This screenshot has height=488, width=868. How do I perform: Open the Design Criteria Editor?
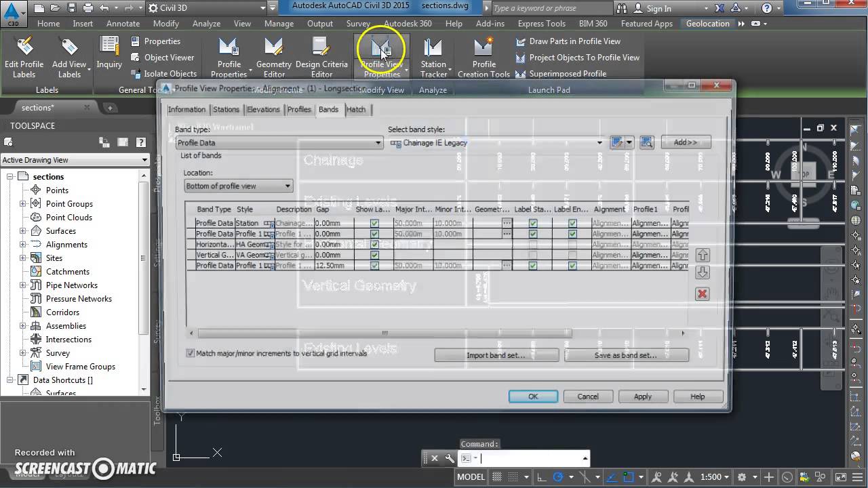321,57
